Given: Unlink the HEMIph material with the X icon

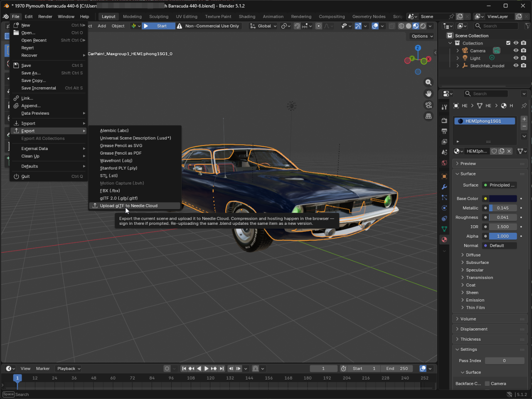Looking at the screenshot, I should [x=509, y=151].
